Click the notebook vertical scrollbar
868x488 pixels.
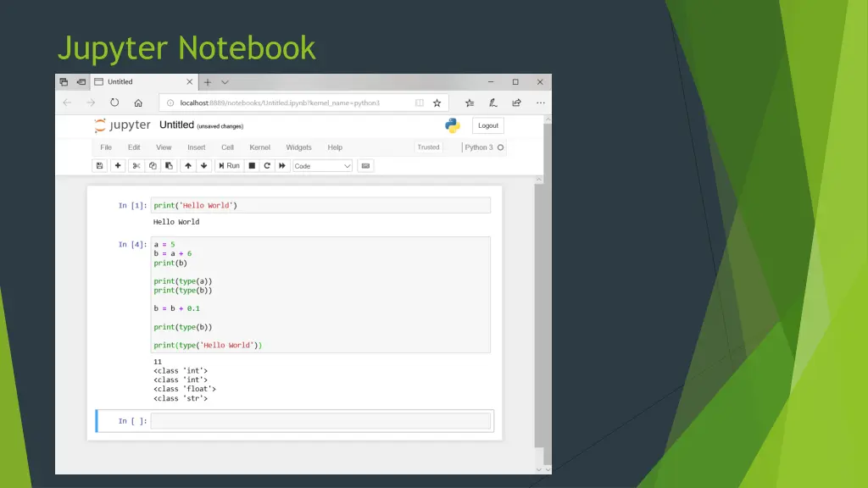[539, 315]
